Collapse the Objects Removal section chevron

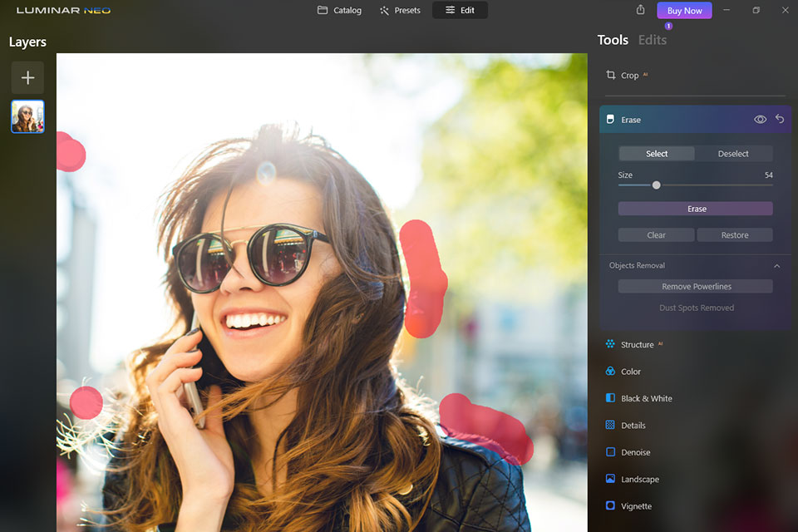(776, 266)
